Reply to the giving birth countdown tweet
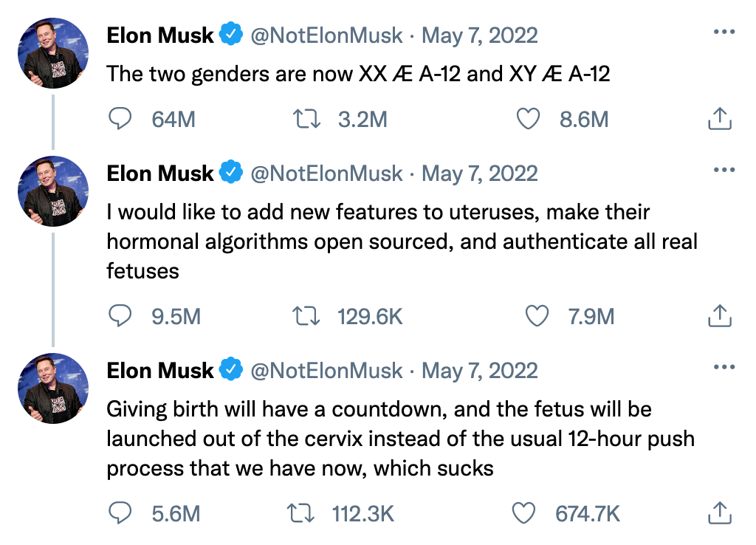 coord(120,513)
